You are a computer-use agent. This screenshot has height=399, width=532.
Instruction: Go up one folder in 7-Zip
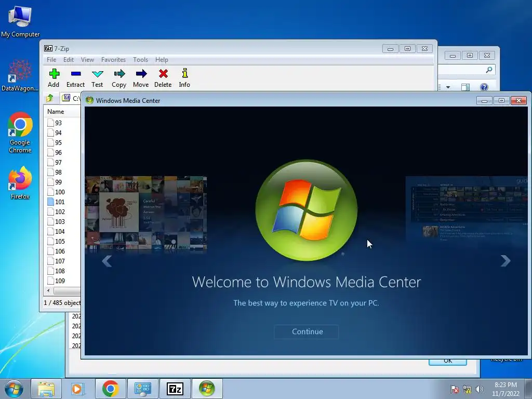point(50,98)
